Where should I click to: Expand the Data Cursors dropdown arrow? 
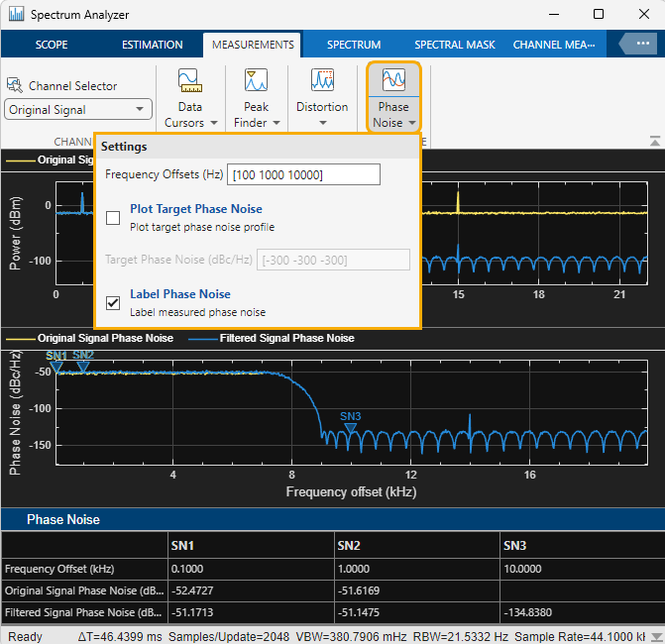[x=213, y=124]
